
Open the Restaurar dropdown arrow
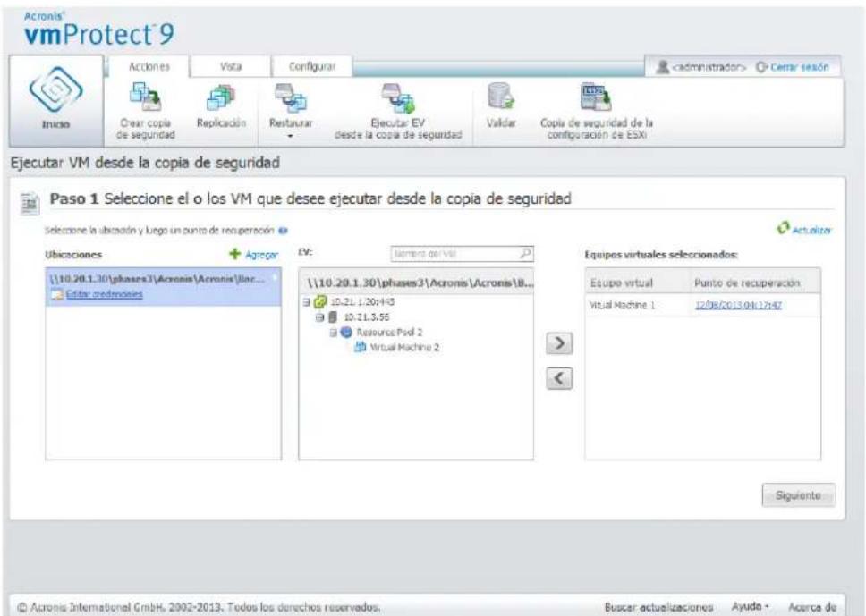click(x=291, y=136)
